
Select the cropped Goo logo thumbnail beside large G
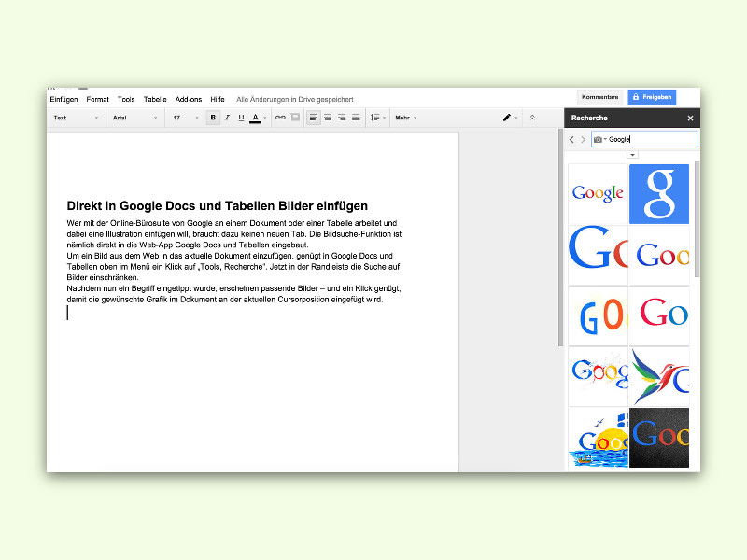pyautogui.click(x=659, y=255)
